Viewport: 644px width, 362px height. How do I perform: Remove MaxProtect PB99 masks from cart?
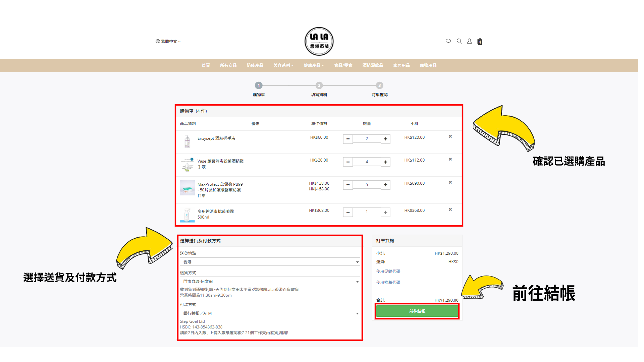coord(450,182)
